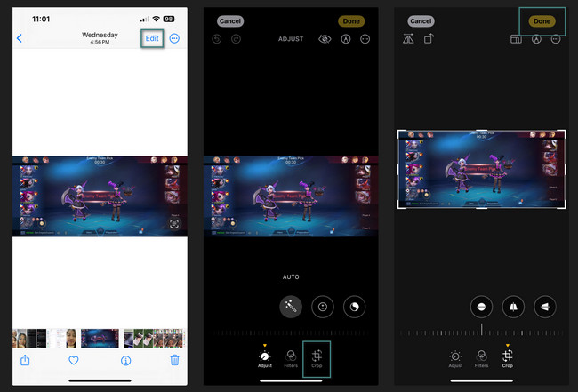Tap the bottom-right crop corner handle
The image size is (578, 392).
(562, 205)
